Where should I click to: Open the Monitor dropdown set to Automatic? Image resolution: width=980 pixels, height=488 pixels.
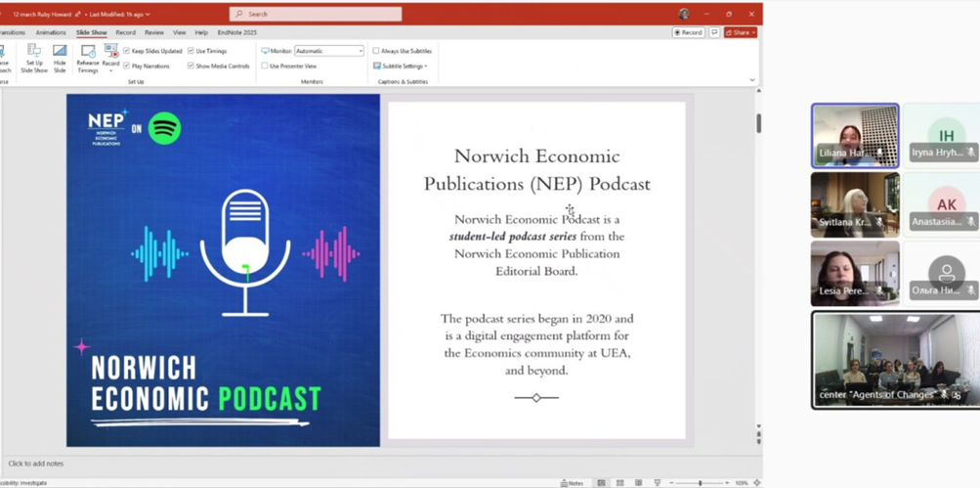click(328, 51)
